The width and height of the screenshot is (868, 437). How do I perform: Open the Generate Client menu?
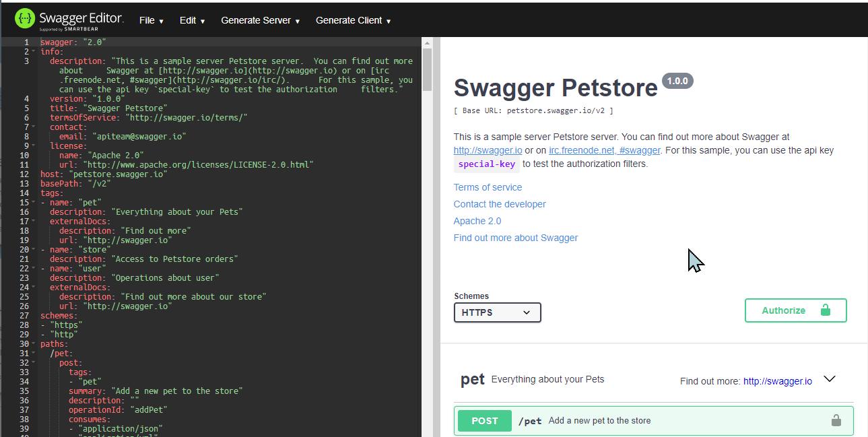(353, 20)
